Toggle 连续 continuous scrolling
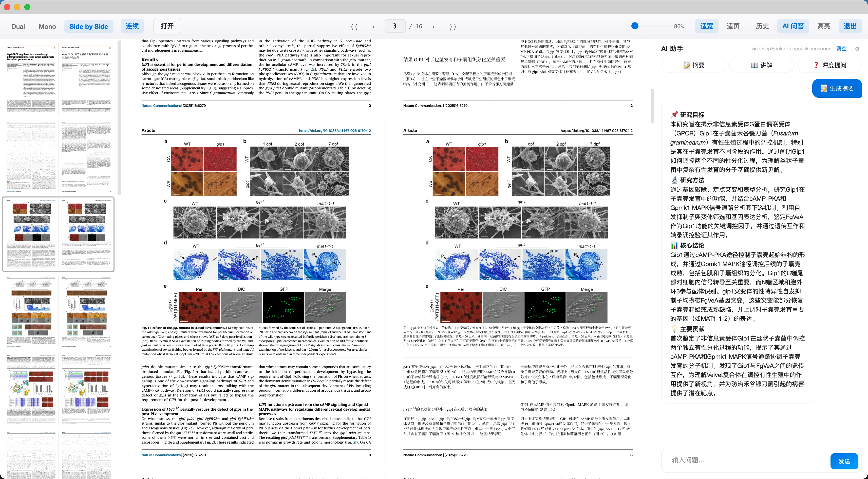868x479 pixels. pos(132,26)
